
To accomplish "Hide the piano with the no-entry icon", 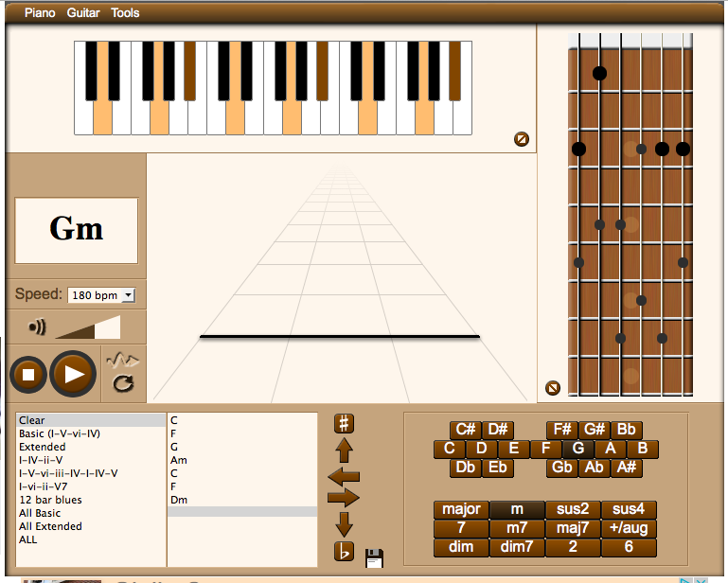I will coord(521,139).
